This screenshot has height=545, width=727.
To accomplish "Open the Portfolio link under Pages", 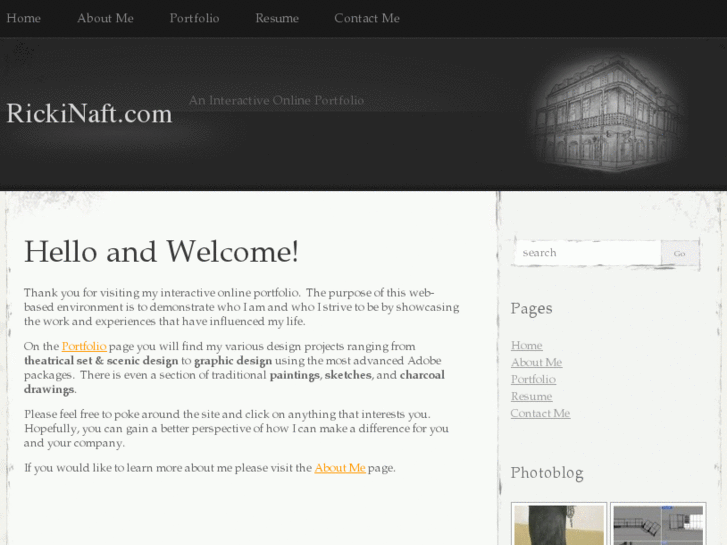I will [533, 379].
